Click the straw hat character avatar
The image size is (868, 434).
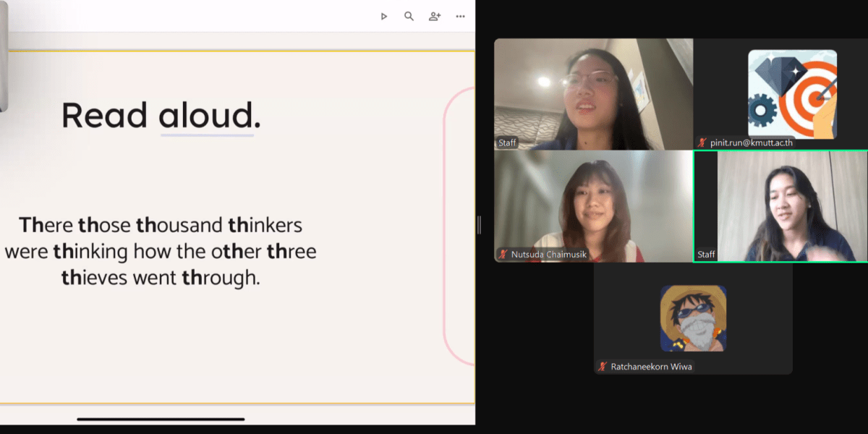click(x=693, y=318)
